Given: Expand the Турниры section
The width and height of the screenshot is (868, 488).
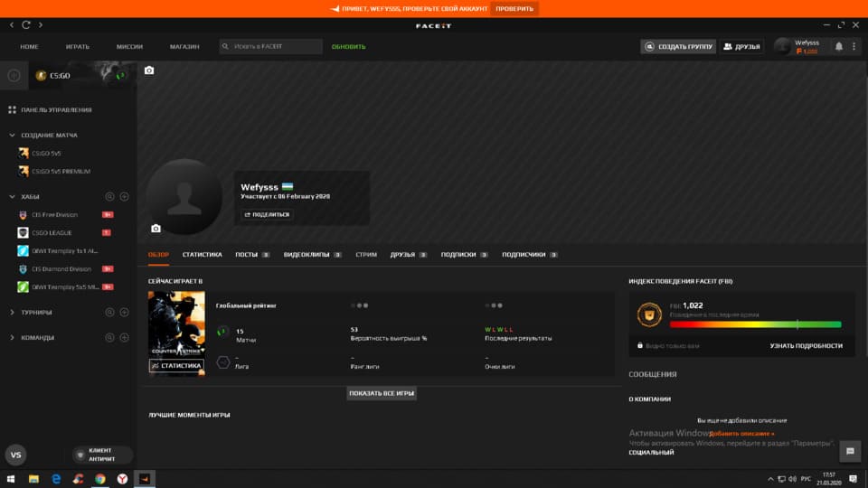Looking at the screenshot, I should point(12,312).
